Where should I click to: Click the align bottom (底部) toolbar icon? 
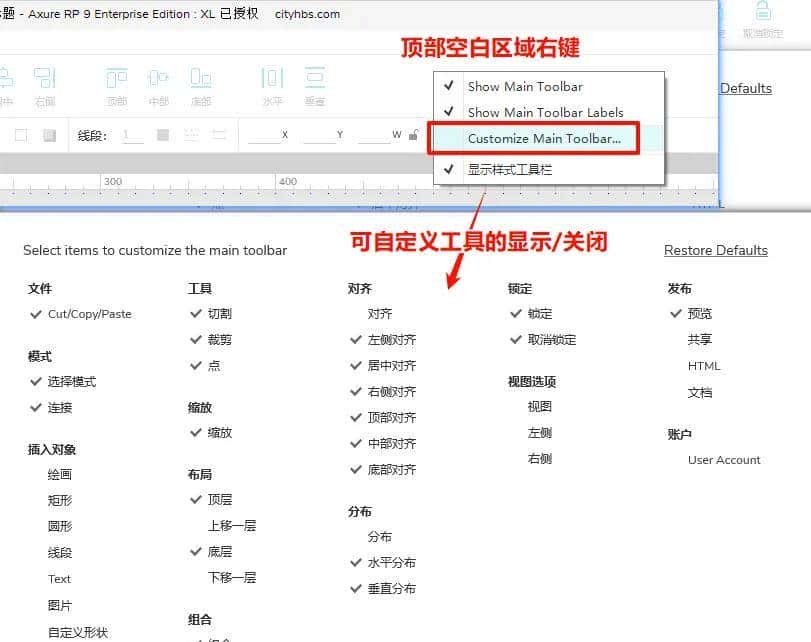click(201, 79)
